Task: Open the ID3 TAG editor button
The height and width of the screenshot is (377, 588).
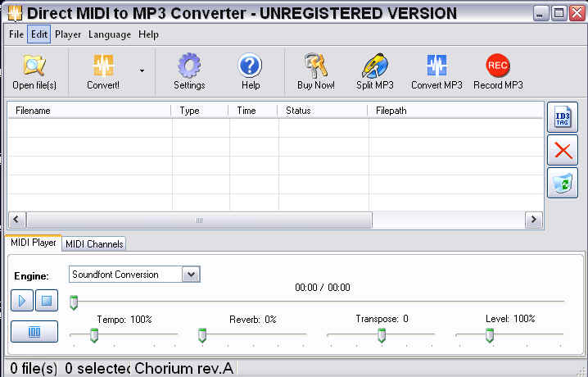Action: 562,117
